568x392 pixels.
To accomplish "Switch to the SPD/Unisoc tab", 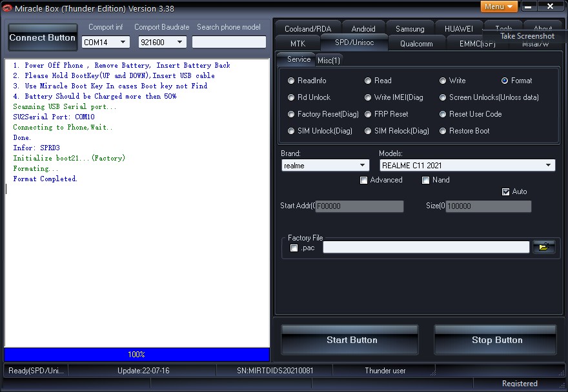I will click(354, 43).
